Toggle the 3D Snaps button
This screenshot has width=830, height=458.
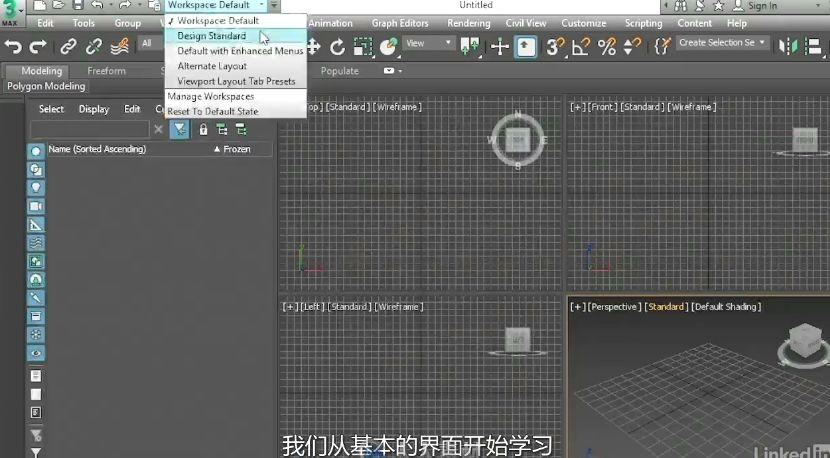coord(555,47)
